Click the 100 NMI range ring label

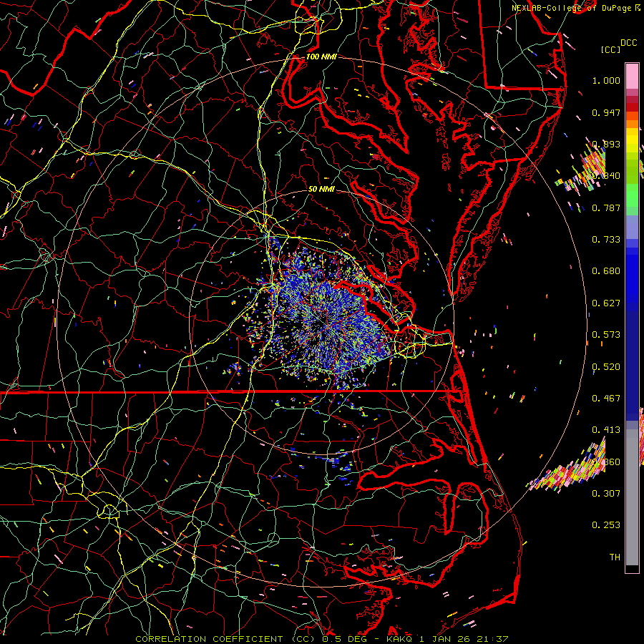tap(321, 57)
